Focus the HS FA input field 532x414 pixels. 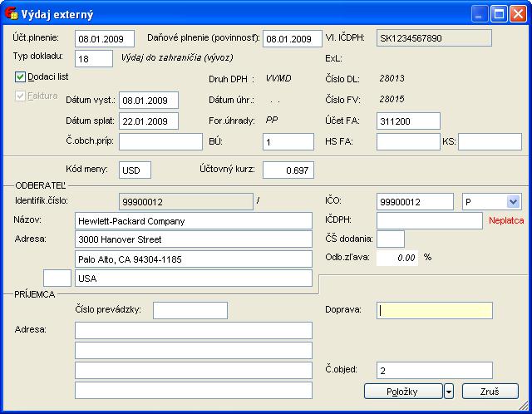tap(408, 141)
